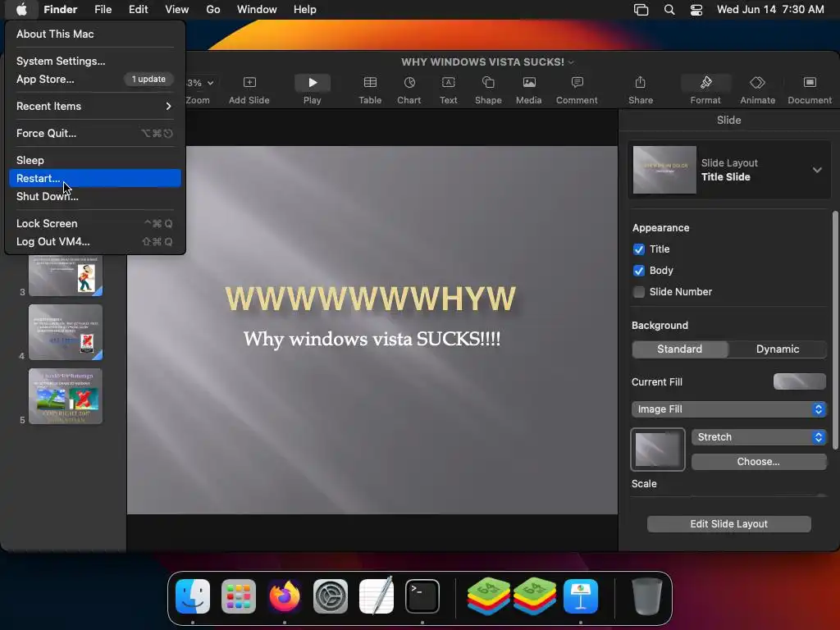Select slide 5 thumbnail in navigator
Screen dimensions: 840x630
tap(66, 396)
